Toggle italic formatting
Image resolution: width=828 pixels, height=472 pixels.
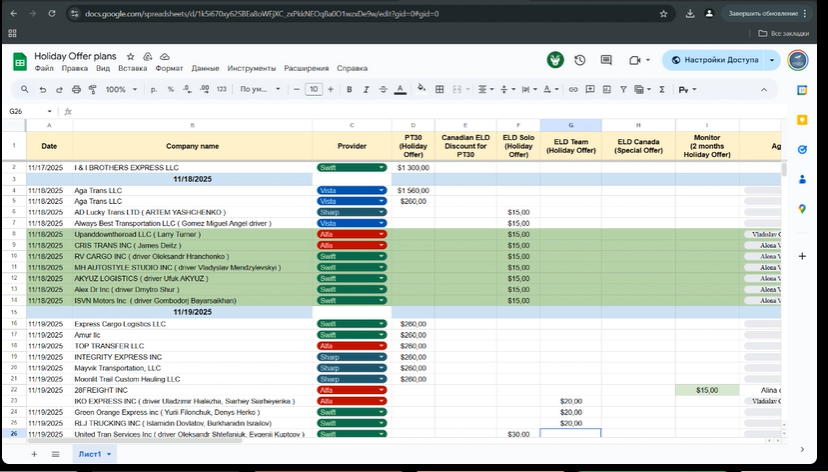pos(364,90)
